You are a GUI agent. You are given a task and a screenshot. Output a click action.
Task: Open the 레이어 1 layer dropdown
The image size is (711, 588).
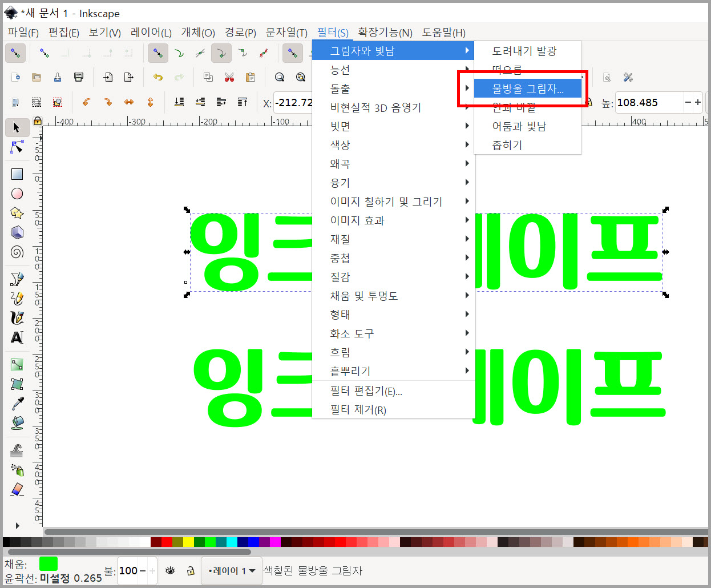232,571
